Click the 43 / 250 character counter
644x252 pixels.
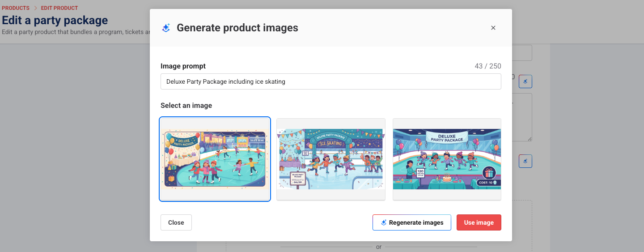(x=488, y=66)
